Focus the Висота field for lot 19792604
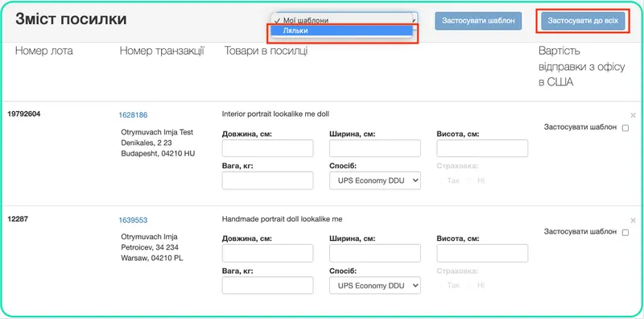The width and height of the screenshot is (644, 319). [482, 148]
